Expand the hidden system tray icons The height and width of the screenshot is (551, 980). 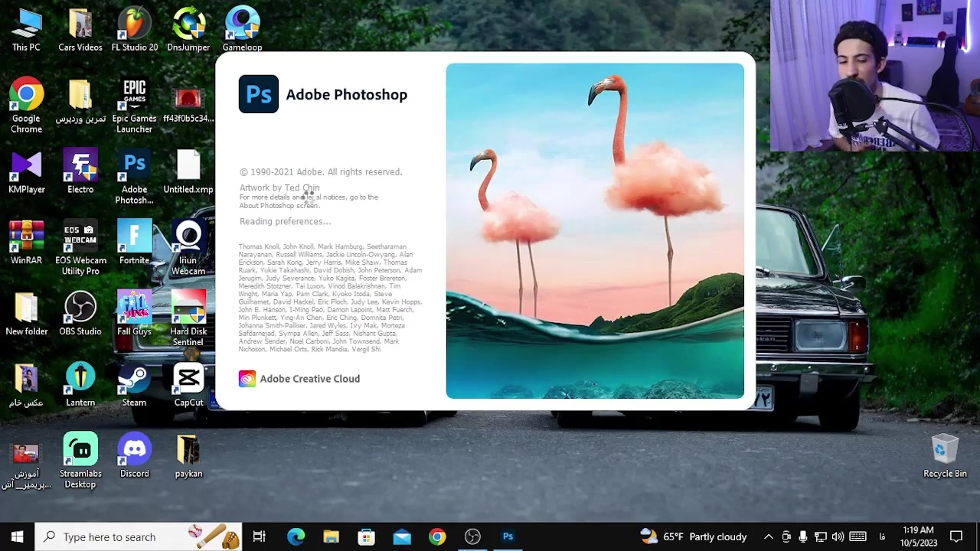[x=769, y=536]
